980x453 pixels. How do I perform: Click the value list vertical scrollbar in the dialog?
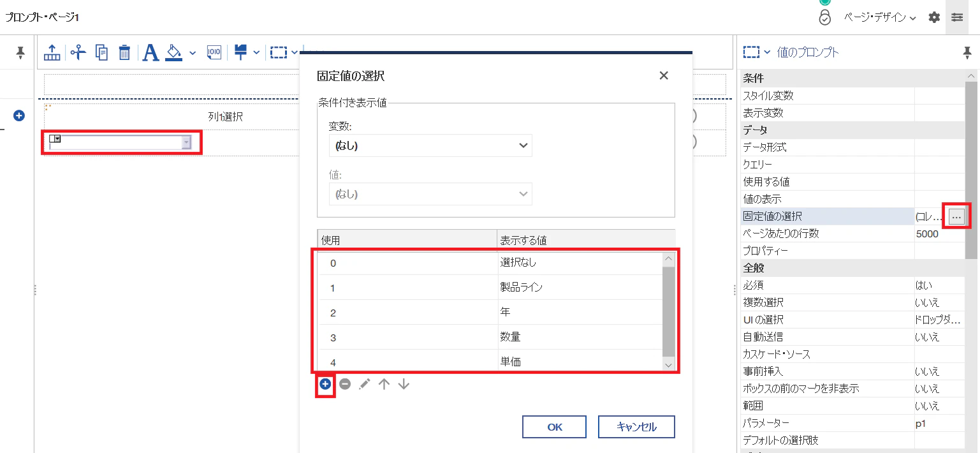[669, 311]
